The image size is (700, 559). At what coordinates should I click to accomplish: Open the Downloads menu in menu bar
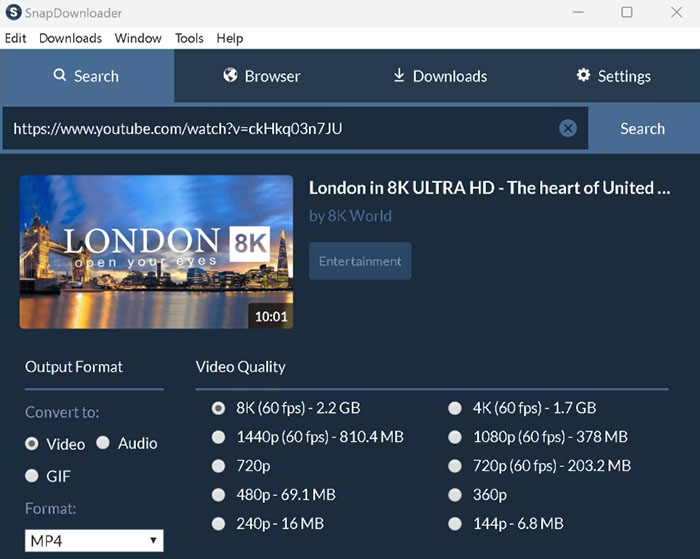pos(71,38)
